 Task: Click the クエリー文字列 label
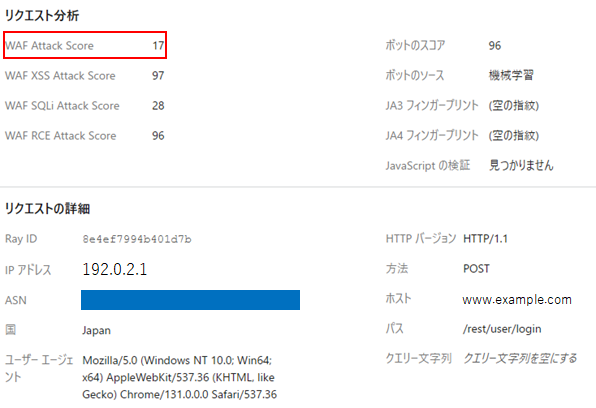418,358
